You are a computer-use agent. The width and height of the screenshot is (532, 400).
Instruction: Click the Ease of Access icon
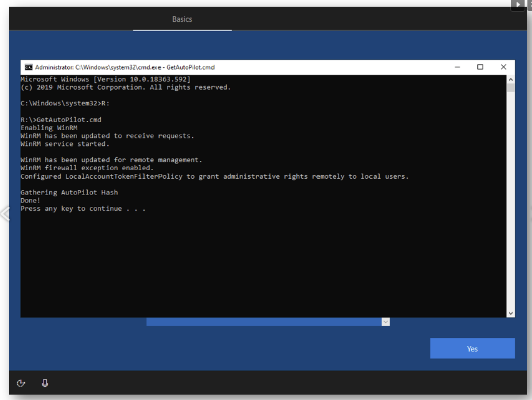[21, 383]
